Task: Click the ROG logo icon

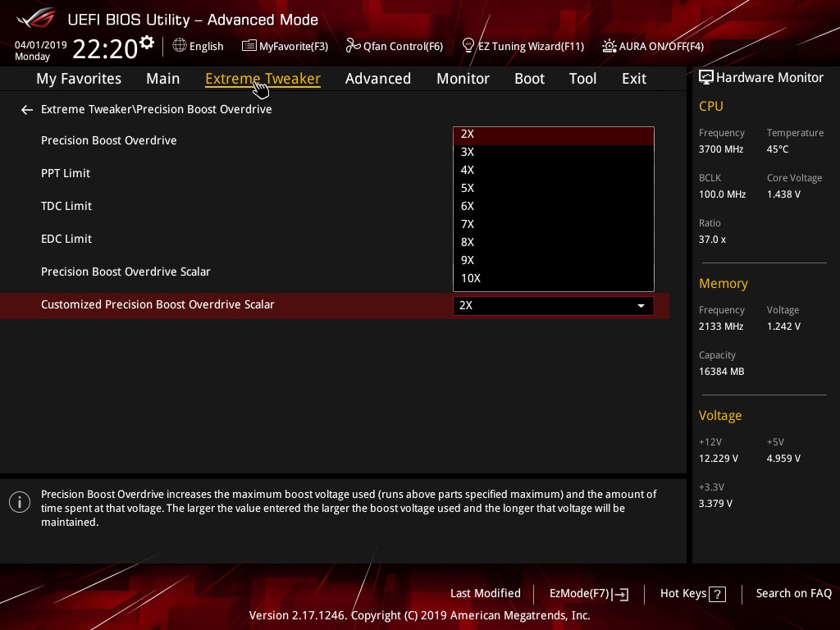Action: pos(36,18)
